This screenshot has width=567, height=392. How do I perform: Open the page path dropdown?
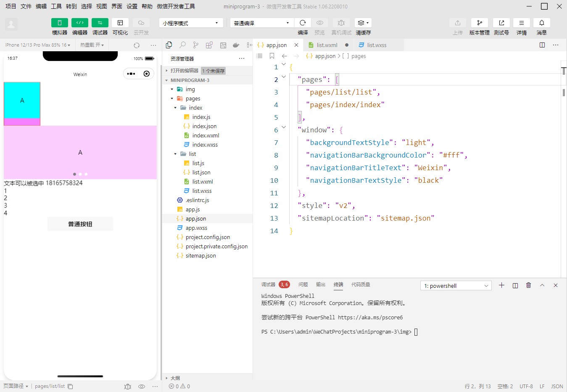coord(16,386)
